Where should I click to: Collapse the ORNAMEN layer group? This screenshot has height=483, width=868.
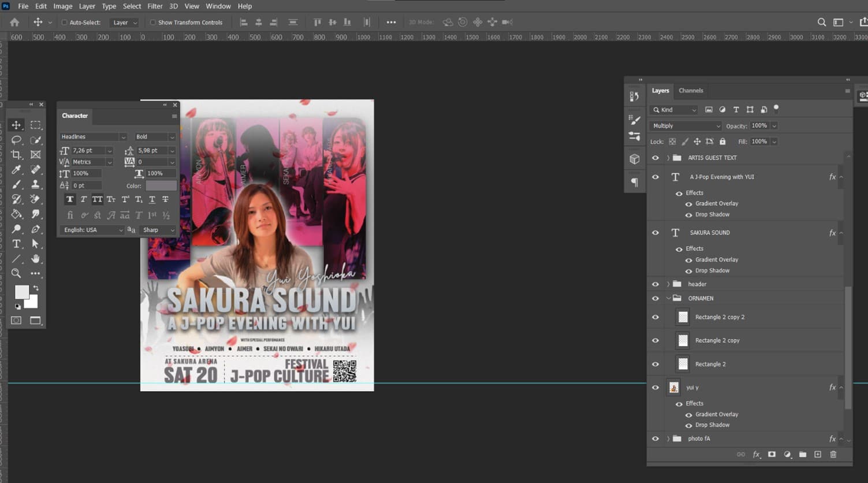[x=668, y=298]
